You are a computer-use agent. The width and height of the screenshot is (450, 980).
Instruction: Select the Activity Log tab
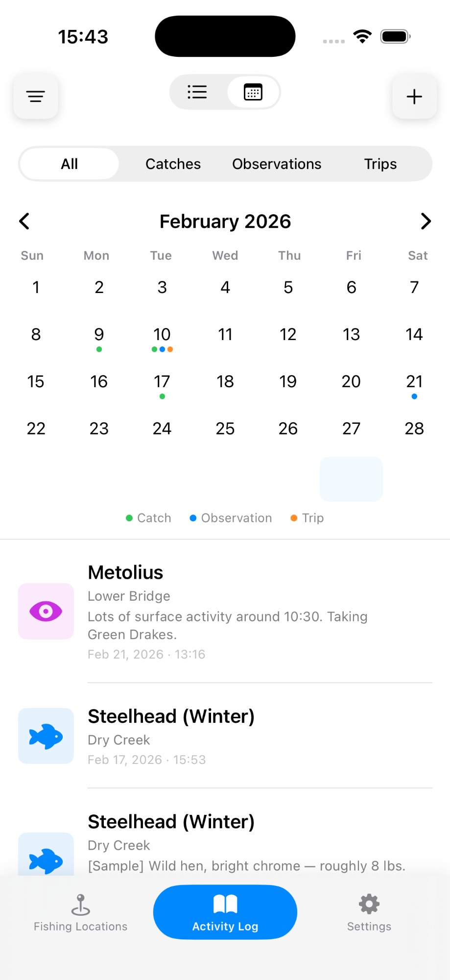point(225,912)
